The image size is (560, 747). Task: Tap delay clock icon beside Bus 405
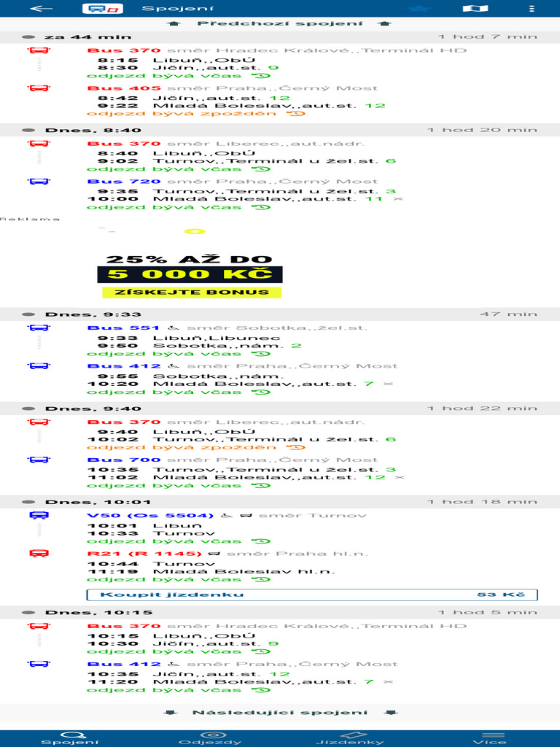[x=296, y=114]
